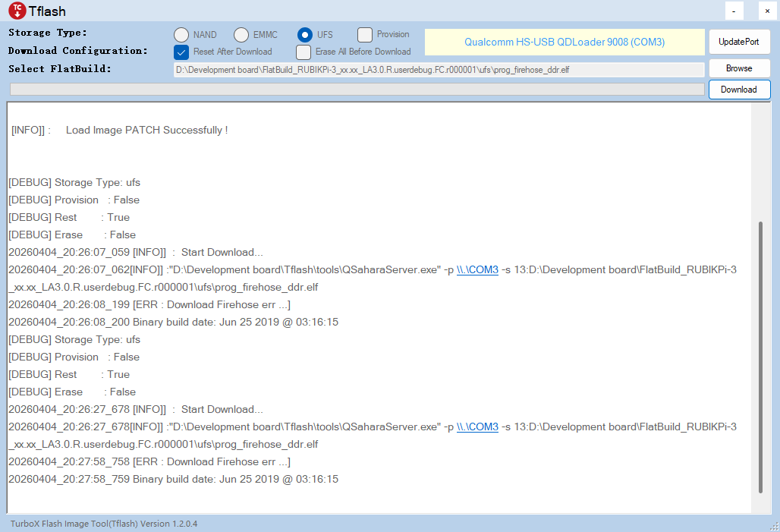Click the 20:26:08_200 Binary build date line
The image size is (780, 532).
pos(173,322)
